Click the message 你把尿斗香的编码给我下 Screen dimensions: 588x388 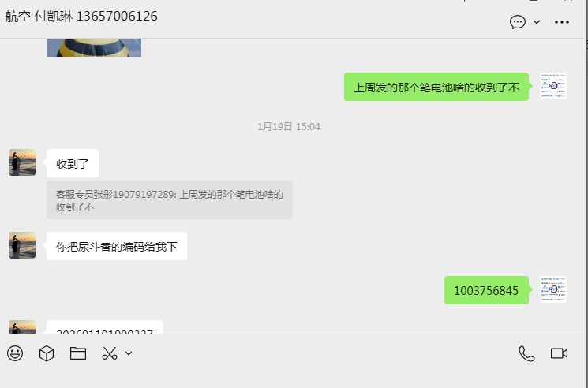(117, 246)
